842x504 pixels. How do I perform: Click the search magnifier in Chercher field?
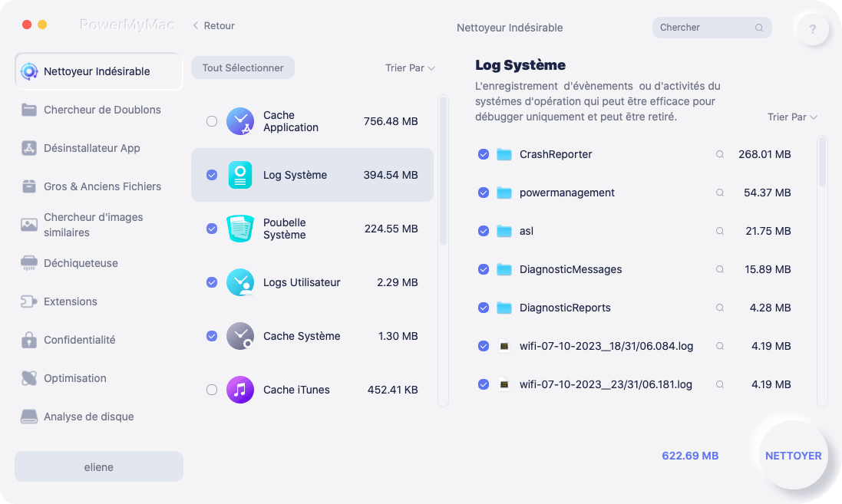(x=759, y=28)
